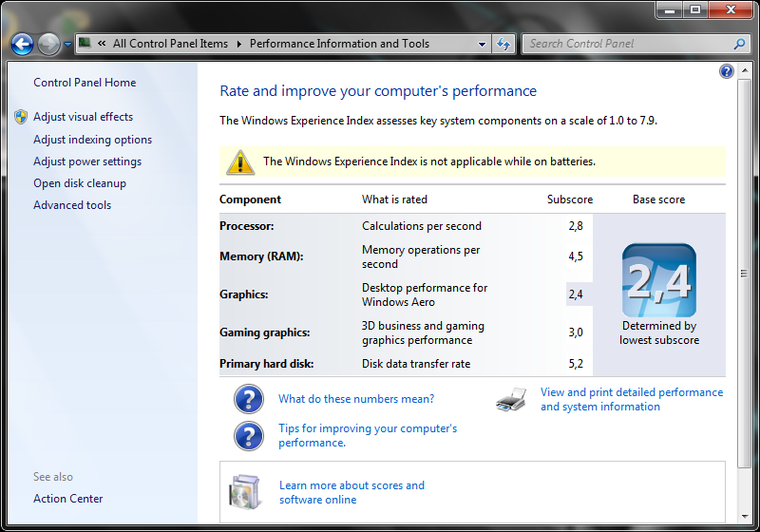The height and width of the screenshot is (532, 760).
Task: Open Learn more about scores and software online
Action: point(351,492)
